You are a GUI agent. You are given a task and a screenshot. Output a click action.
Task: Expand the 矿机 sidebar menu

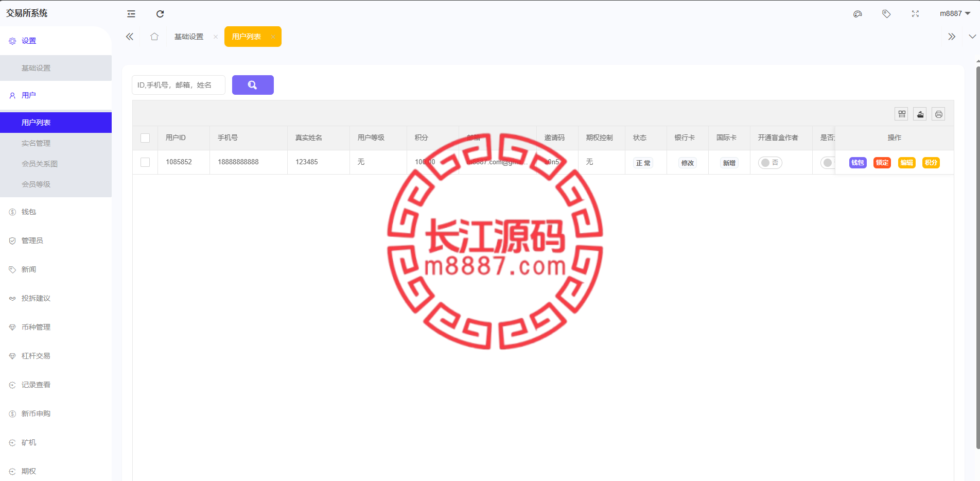pyautogui.click(x=56, y=442)
